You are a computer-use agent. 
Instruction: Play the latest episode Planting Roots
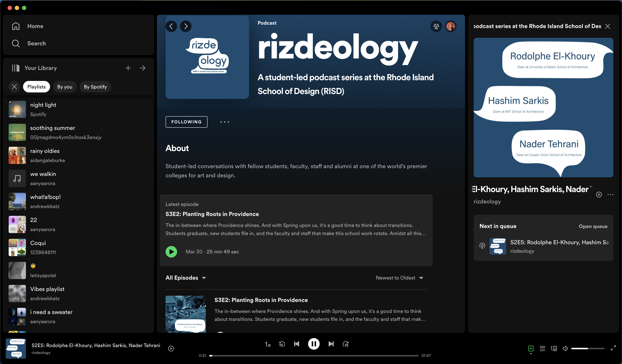click(x=171, y=252)
